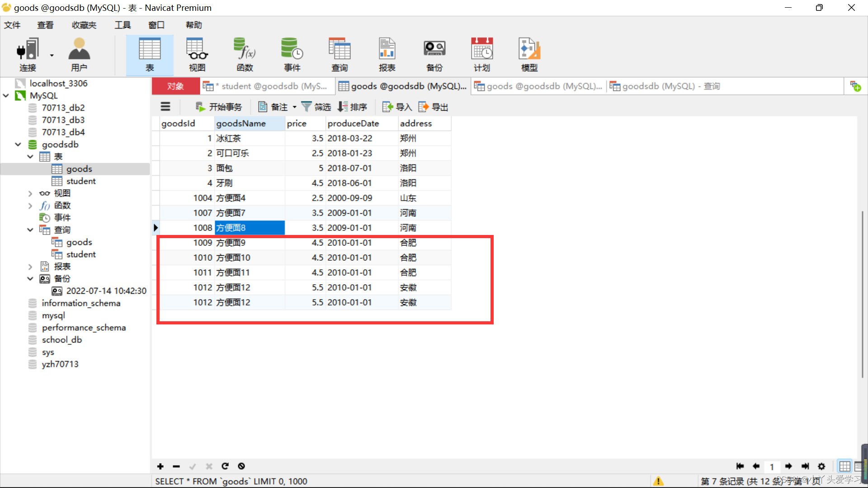Expand the 视图 node in tree

30,193
